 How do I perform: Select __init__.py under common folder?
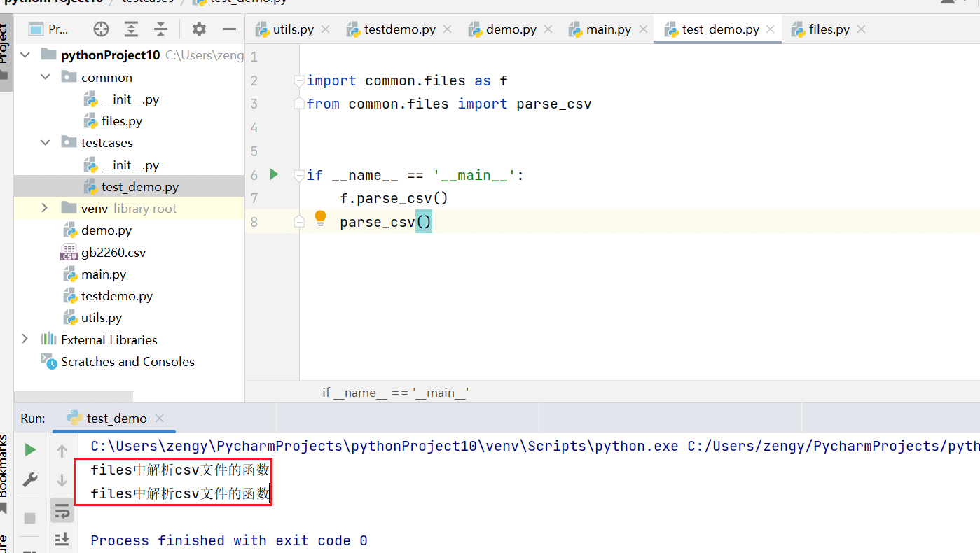[x=130, y=99]
